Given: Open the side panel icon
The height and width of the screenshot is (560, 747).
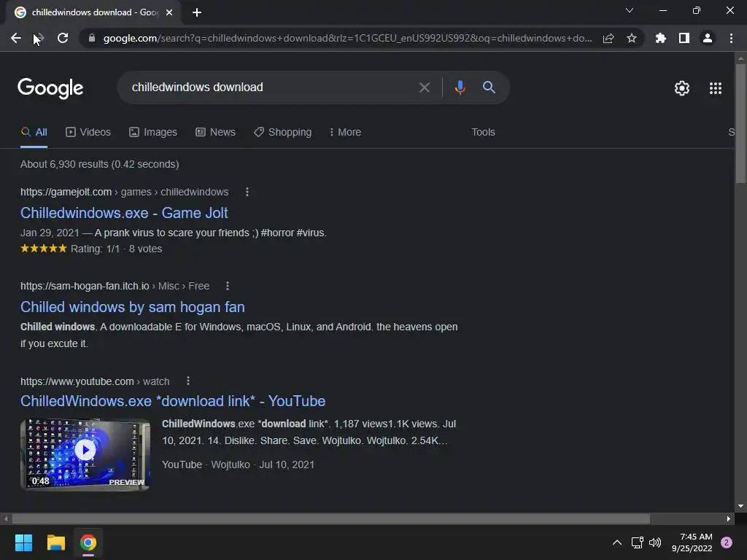Looking at the screenshot, I should pos(684,38).
